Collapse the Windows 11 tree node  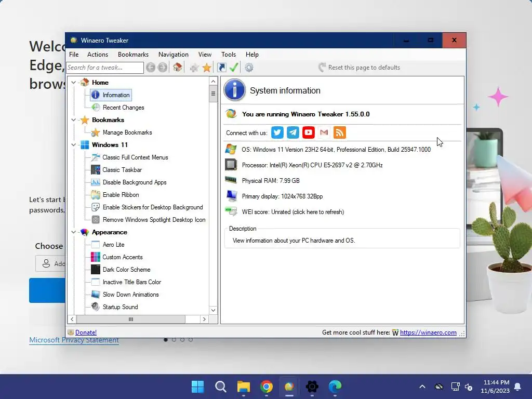pos(74,145)
